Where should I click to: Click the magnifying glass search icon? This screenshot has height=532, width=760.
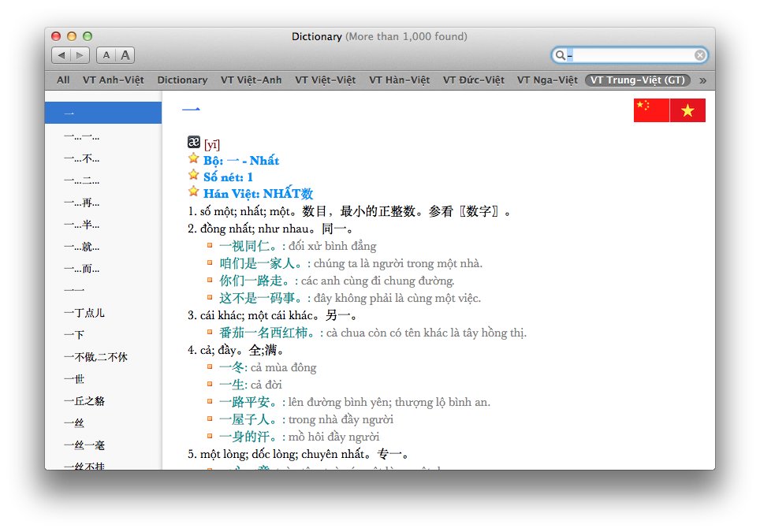coord(560,55)
